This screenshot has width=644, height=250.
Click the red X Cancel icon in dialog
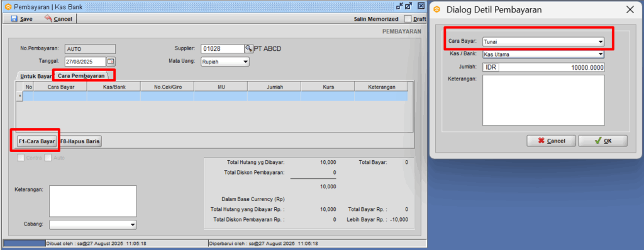tap(541, 141)
